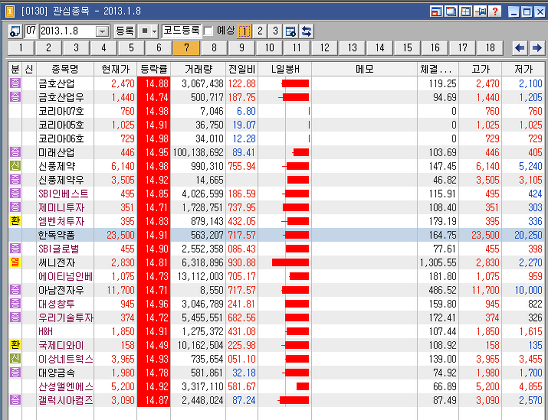Click the second title bar overlapping windows icon
This screenshot has width=548, height=420.
click(x=451, y=12)
